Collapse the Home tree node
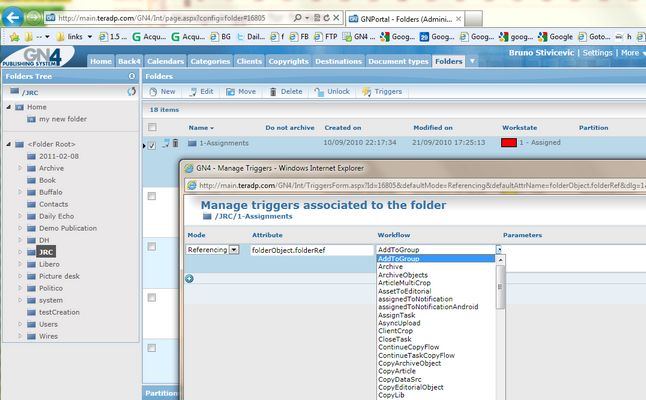This screenshot has width=646, height=400. click(x=8, y=107)
